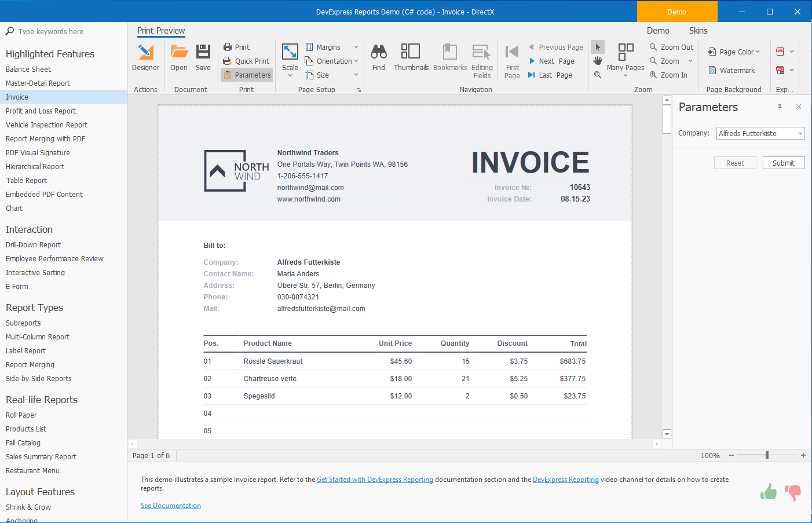
Task: Open the Demo menu
Action: point(658,31)
